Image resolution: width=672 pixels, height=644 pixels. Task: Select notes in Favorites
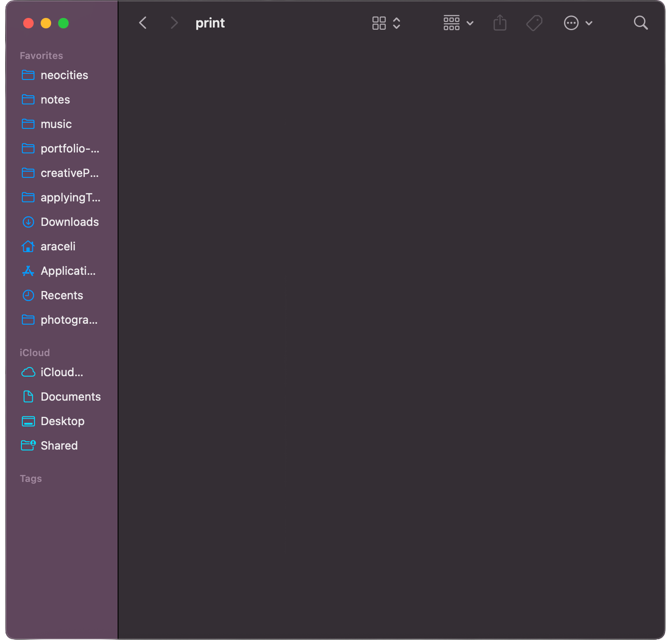[x=55, y=100]
